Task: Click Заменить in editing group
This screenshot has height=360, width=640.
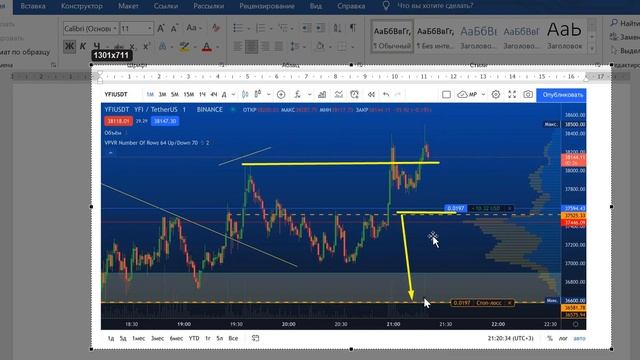Action: 624,37
